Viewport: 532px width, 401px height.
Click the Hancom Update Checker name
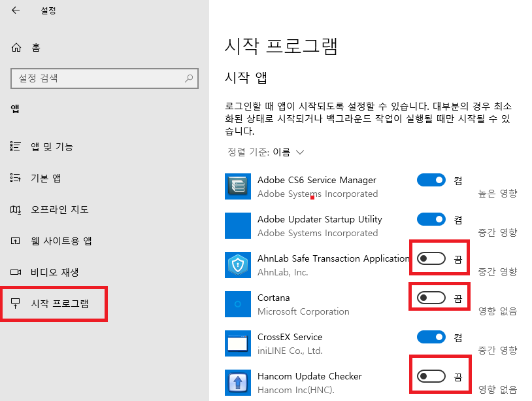coord(309,376)
